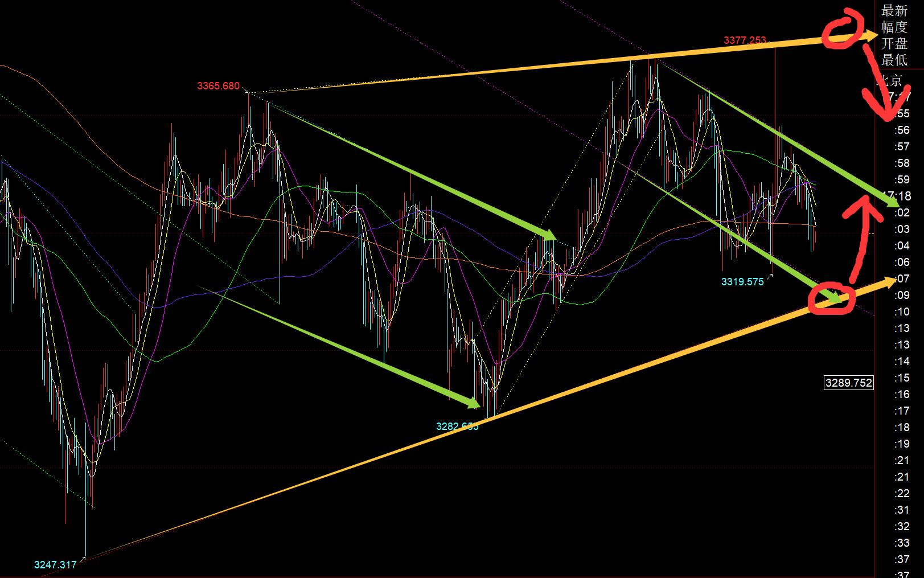Viewport: 924px width, 578px height.
Task: Click the red circle on lower trendline
Action: [832, 300]
